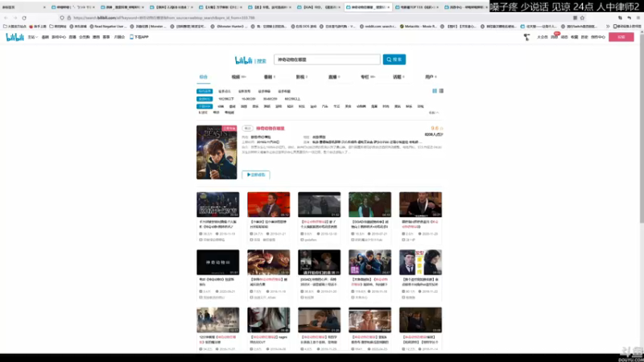This screenshot has height=362, width=644.
Task: Choose the 综合排序 sort filter
Action: [x=204, y=91]
